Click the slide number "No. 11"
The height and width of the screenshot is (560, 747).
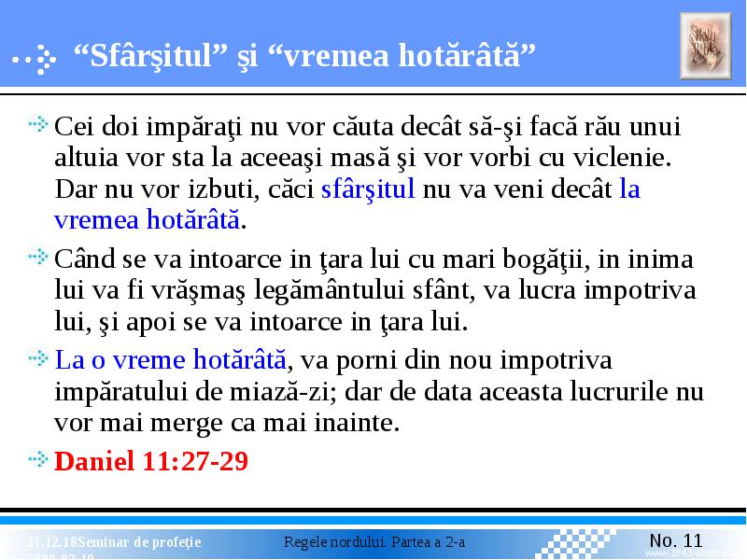coord(676,540)
